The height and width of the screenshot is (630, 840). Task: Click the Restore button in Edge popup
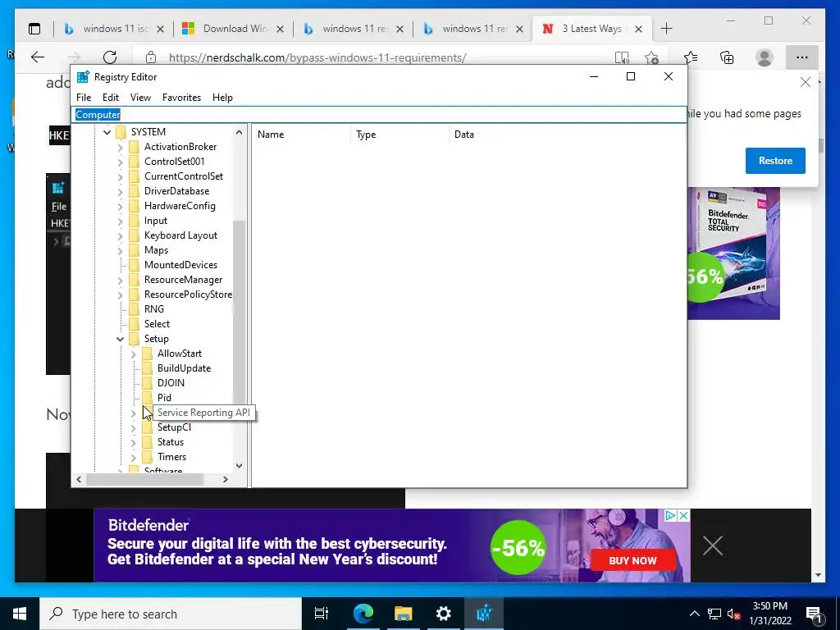point(775,161)
